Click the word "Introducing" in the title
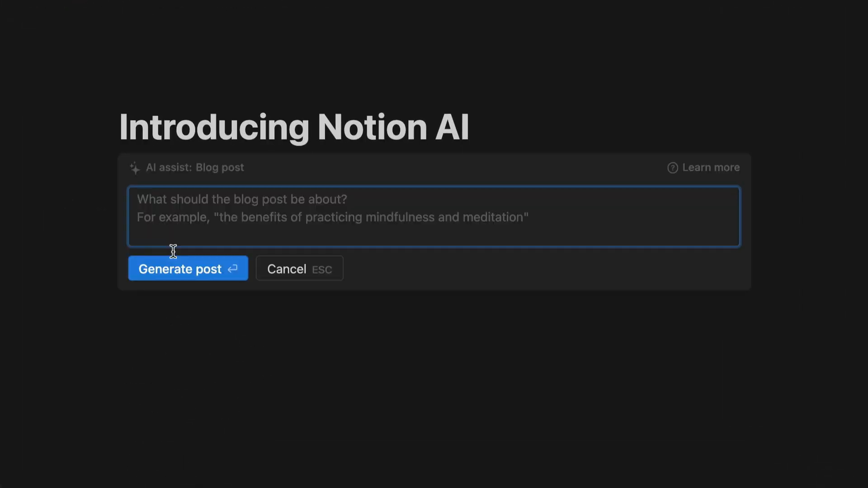 coord(214,127)
